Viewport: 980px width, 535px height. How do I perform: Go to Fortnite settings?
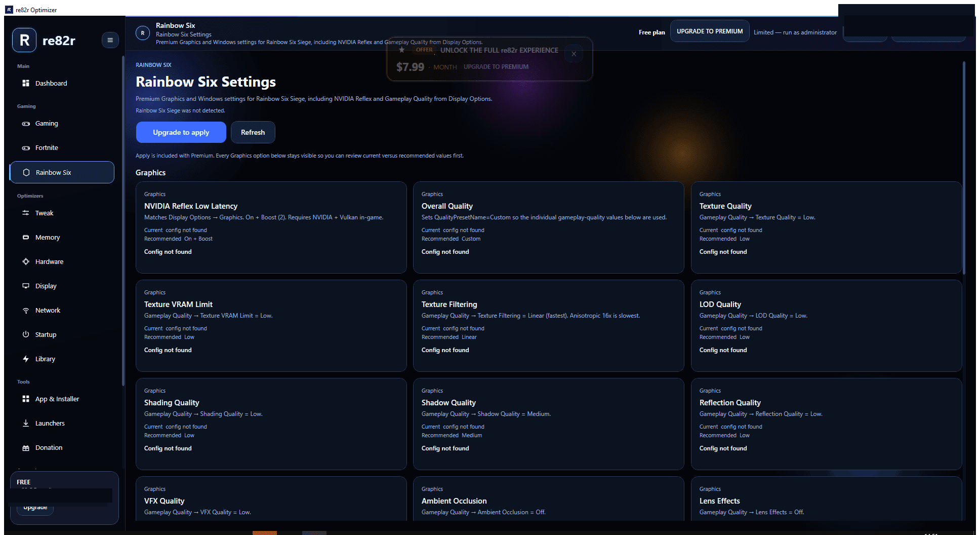pyautogui.click(x=62, y=148)
